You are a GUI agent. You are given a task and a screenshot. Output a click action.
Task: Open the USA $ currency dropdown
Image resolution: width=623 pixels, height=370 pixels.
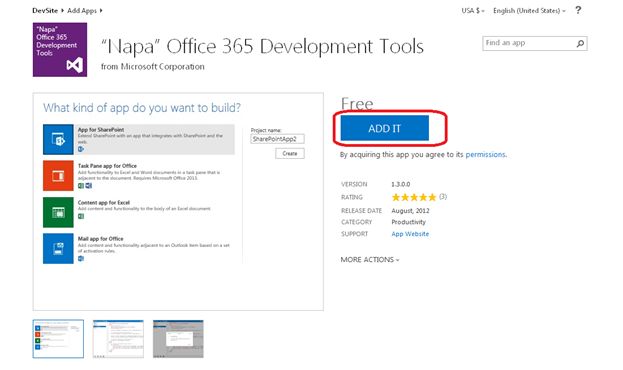(x=473, y=11)
